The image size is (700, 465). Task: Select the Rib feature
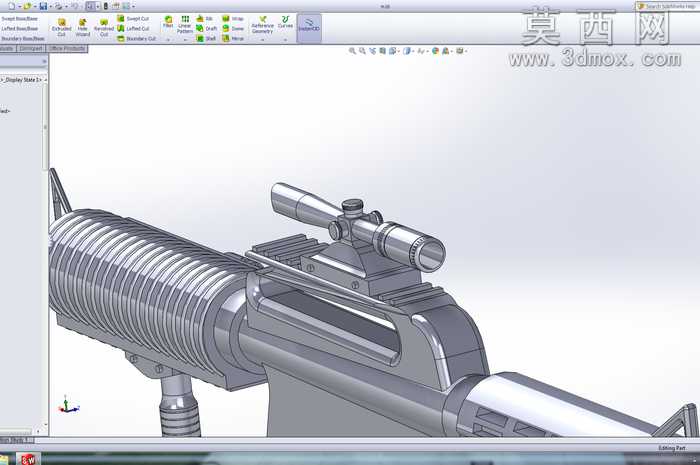pyautogui.click(x=204, y=19)
